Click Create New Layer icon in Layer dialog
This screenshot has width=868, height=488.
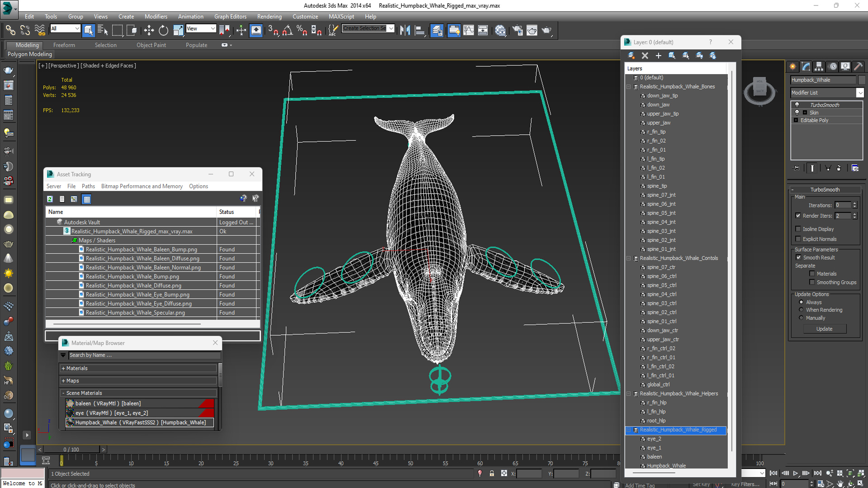[631, 56]
